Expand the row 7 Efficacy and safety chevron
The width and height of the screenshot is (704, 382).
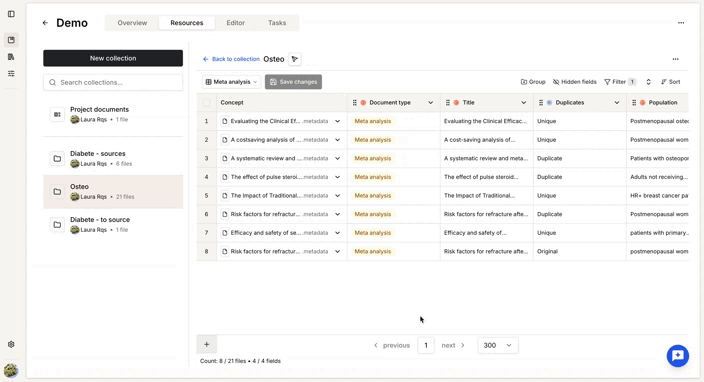click(337, 233)
